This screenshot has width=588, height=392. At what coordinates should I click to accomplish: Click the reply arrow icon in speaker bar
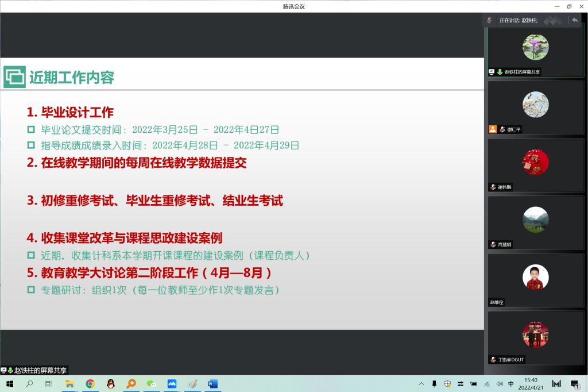[574, 20]
